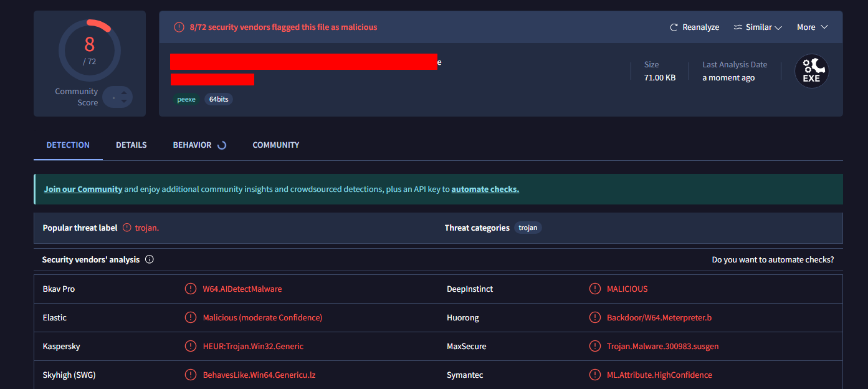
Task: Open the More dropdown menu
Action: pos(812,27)
